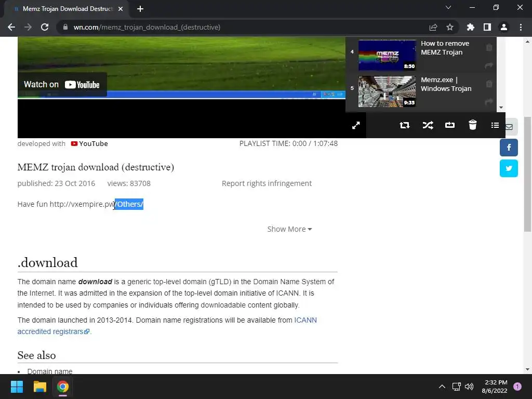
Task: Click Watch on YouTube overlay
Action: pyautogui.click(x=62, y=85)
